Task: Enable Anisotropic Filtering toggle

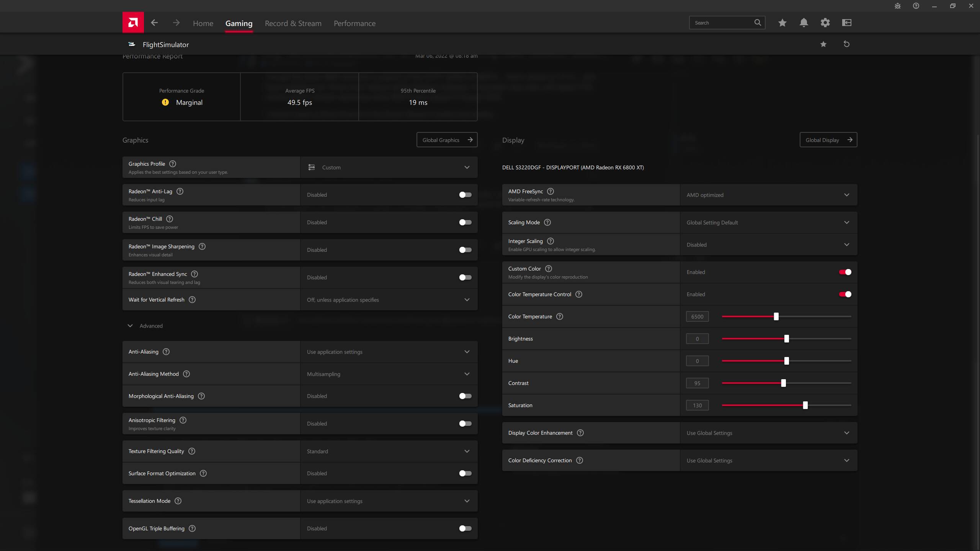Action: tap(465, 424)
